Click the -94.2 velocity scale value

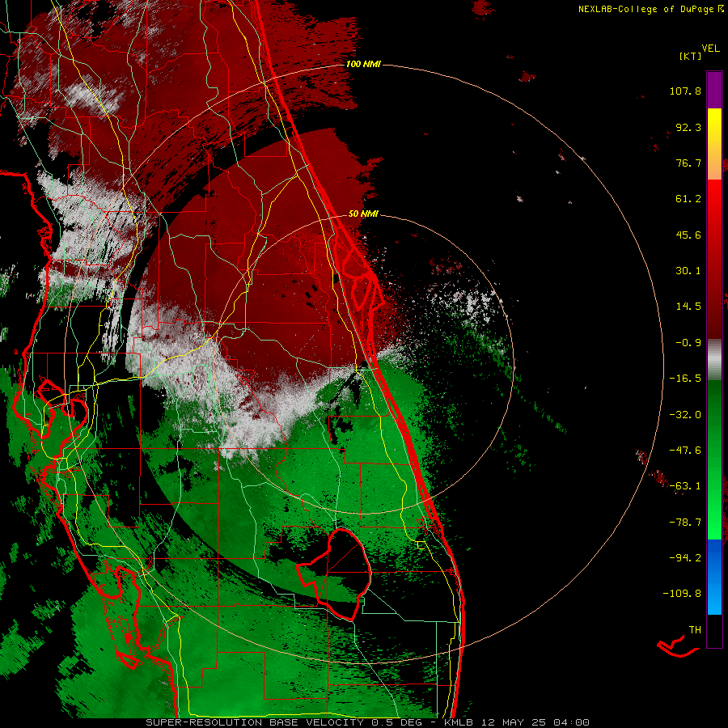point(685,557)
